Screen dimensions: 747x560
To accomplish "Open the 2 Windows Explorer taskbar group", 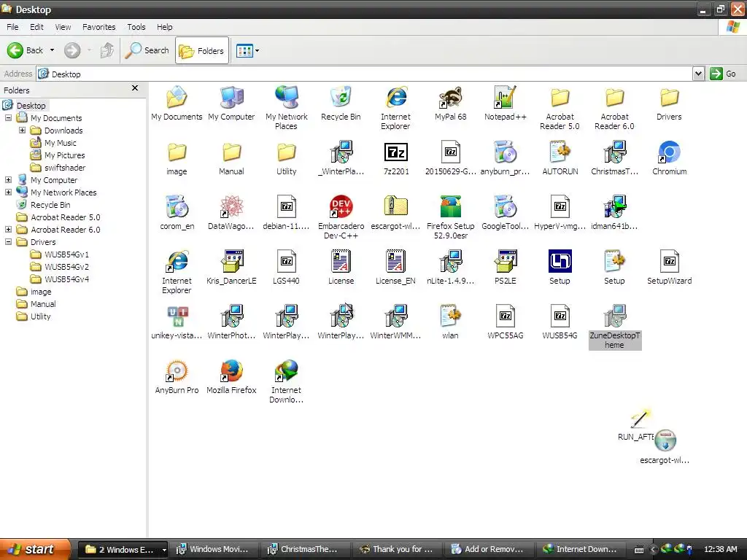I will [123, 550].
